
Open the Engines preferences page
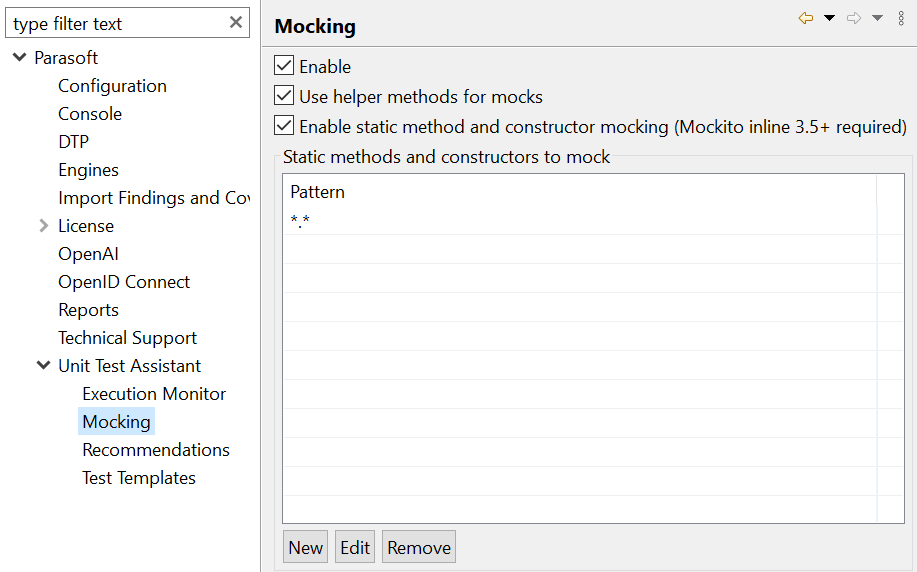click(88, 170)
